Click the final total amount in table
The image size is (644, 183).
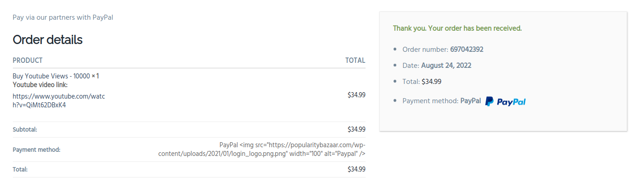[x=356, y=169]
